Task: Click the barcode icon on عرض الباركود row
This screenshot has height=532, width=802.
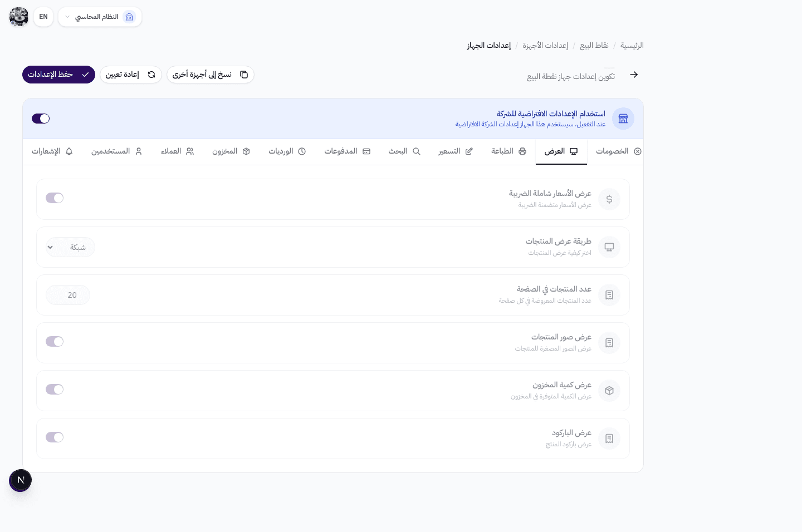Action: point(609,439)
